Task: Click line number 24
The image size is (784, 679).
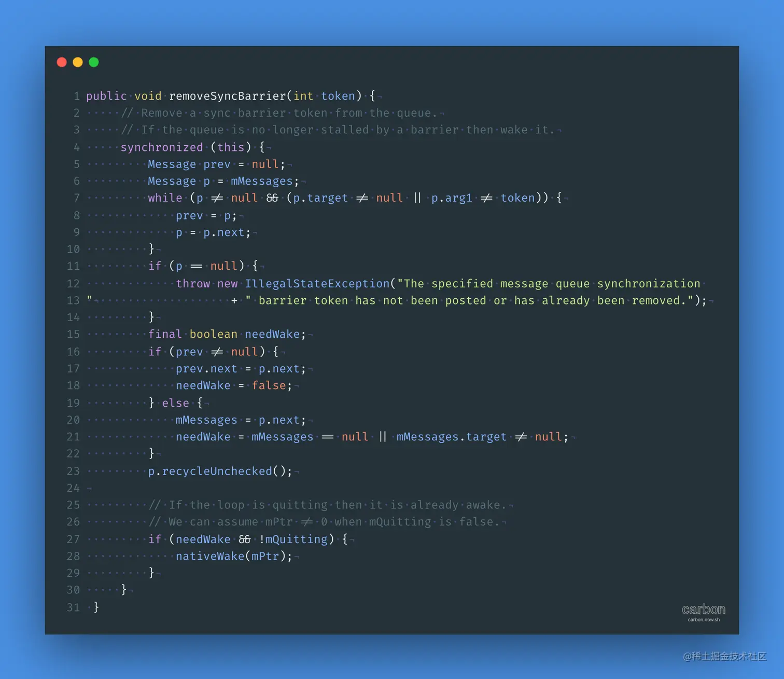Action: coord(73,488)
